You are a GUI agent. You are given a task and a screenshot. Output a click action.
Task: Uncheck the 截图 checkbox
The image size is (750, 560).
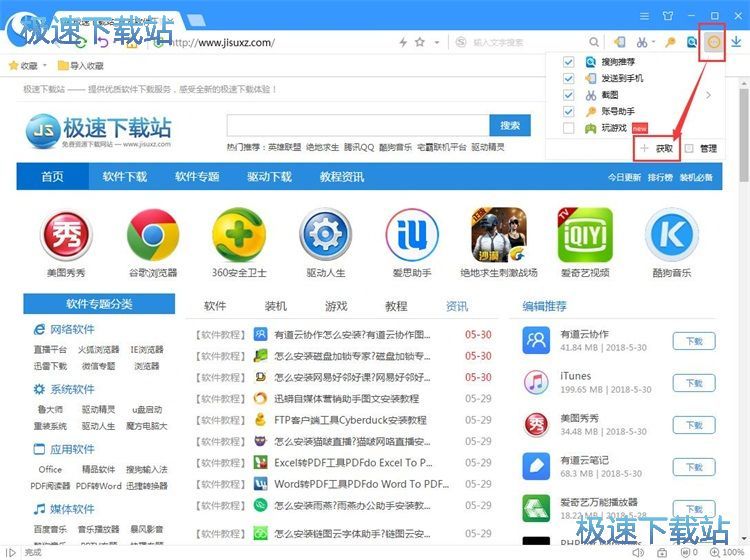pos(568,95)
